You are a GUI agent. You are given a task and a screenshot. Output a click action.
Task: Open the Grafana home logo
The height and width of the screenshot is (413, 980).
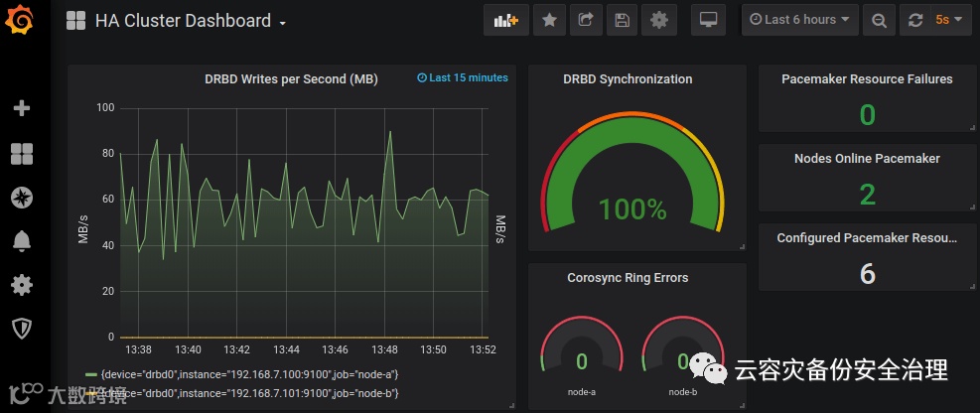[20, 20]
